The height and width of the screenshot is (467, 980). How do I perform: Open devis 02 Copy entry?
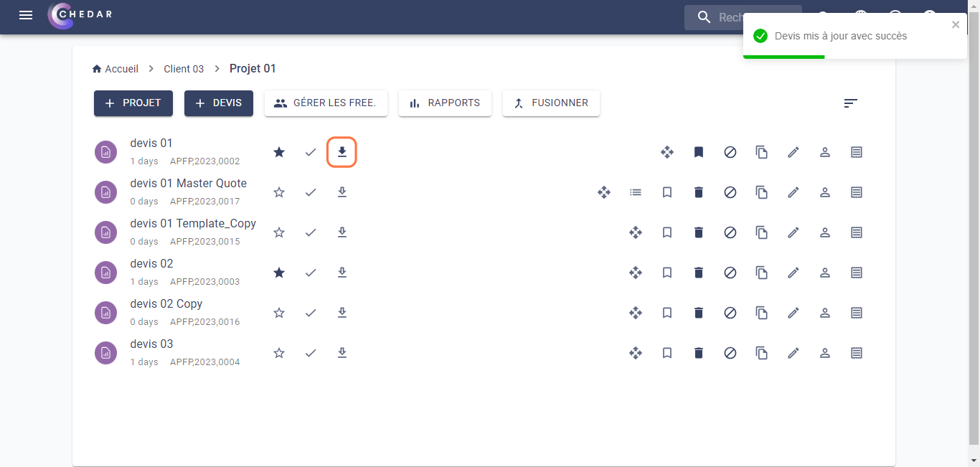(x=166, y=303)
